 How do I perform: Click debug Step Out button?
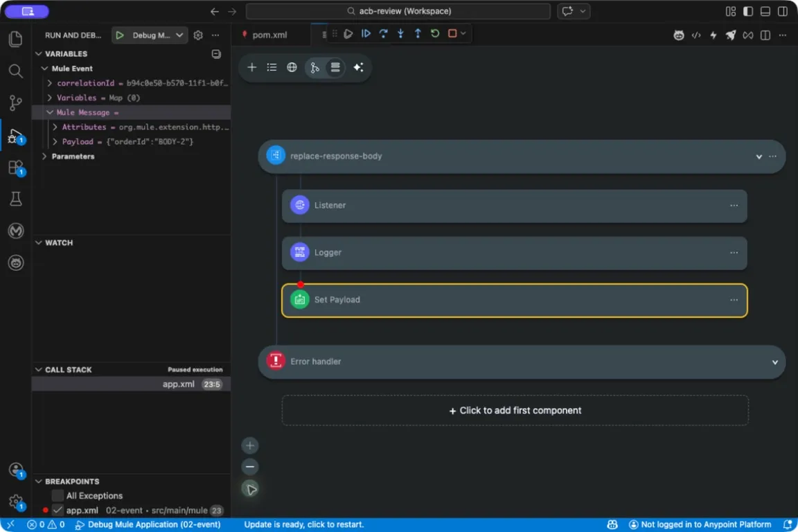(x=418, y=34)
